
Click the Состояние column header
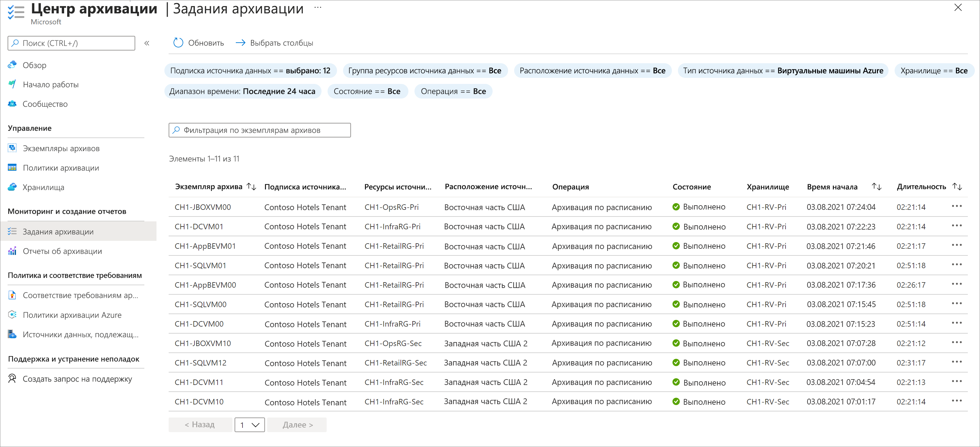692,187
